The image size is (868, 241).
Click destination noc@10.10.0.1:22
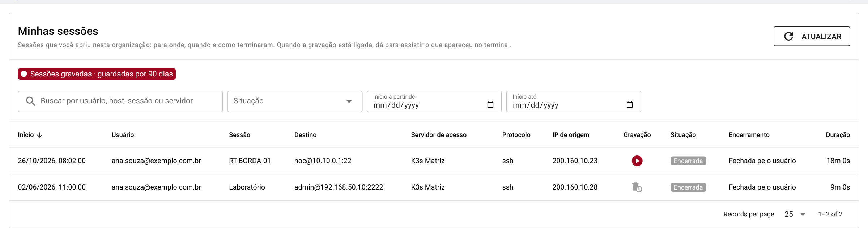click(x=323, y=161)
